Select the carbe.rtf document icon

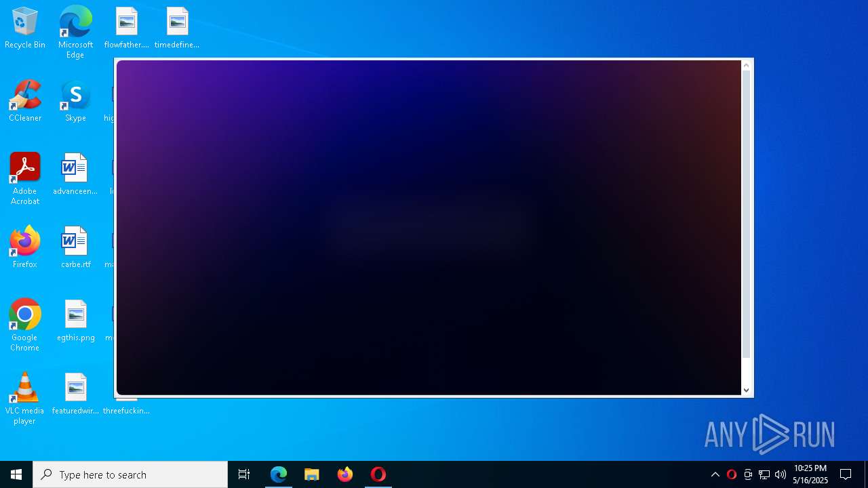click(x=75, y=248)
